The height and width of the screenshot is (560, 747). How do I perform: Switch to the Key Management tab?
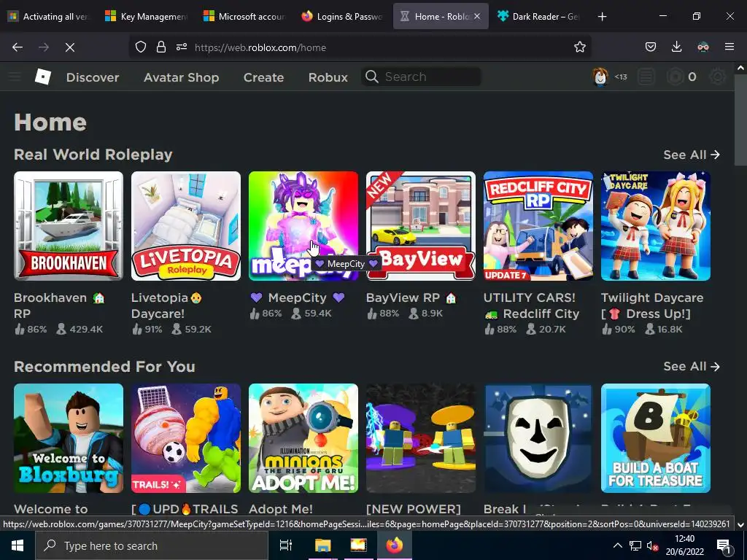146,17
